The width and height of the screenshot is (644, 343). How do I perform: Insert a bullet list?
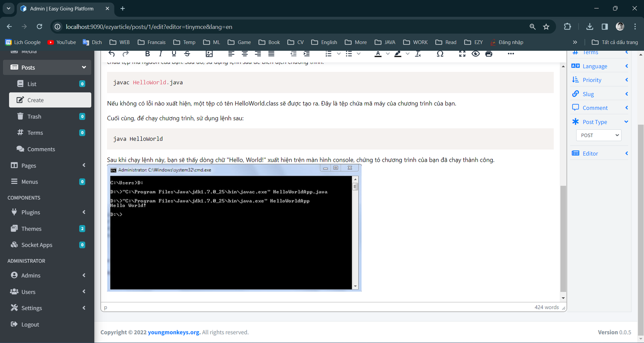point(349,54)
